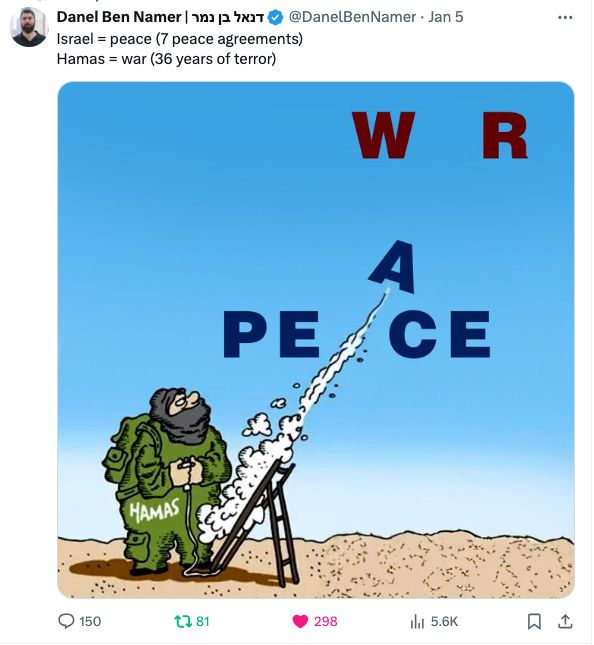Screen dimensions: 594x645
Task: Open the Danel Ben Namer display name
Action: (118, 17)
